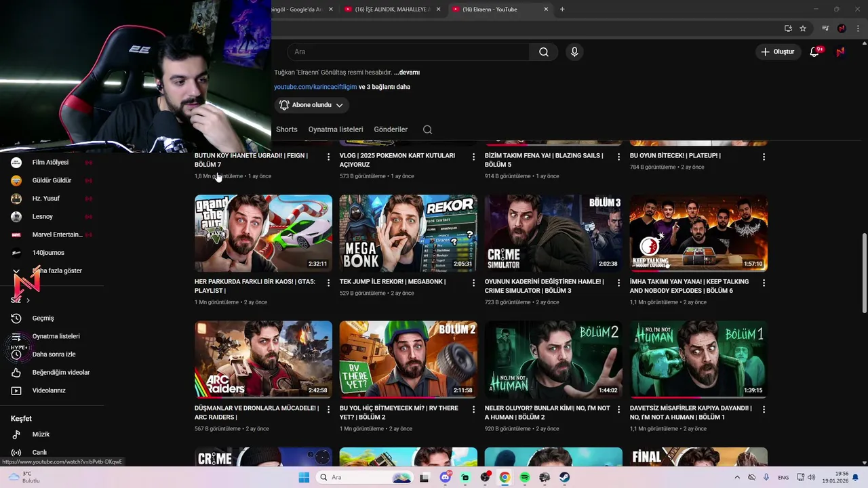868x488 pixels.
Task: Open Güldür Güldür subscription channel
Action: [52, 180]
